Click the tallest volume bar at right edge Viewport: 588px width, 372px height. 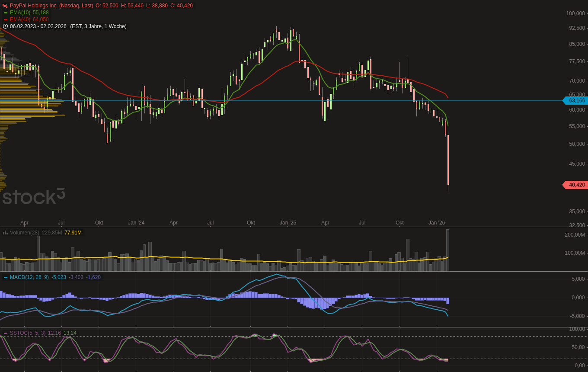coord(447,250)
